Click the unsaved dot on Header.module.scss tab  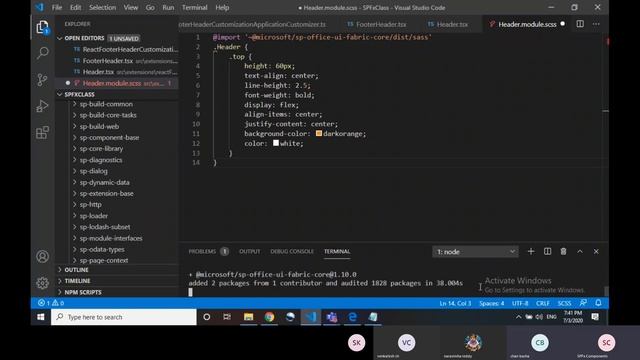click(x=563, y=24)
